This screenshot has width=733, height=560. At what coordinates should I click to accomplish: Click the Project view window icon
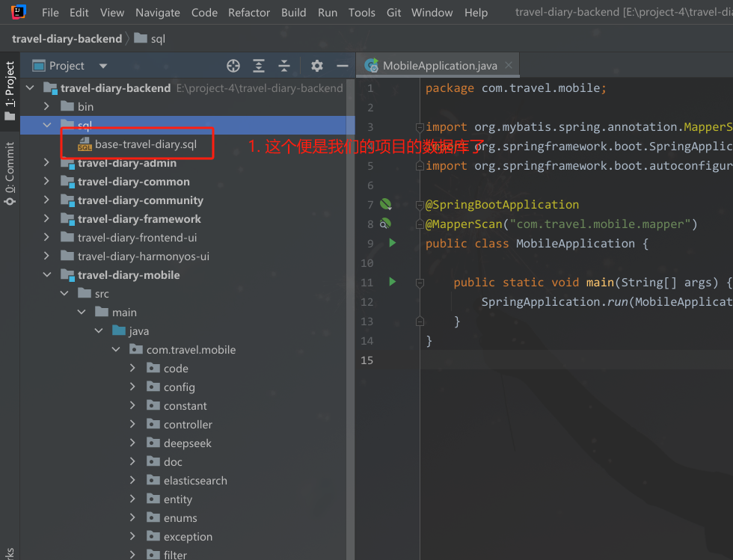[x=39, y=66]
